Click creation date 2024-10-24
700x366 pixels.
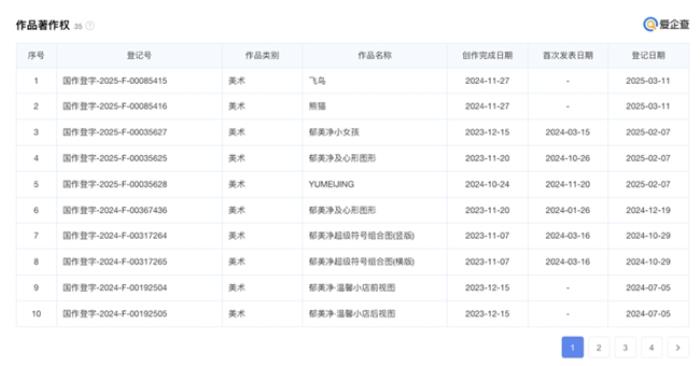[x=487, y=184]
